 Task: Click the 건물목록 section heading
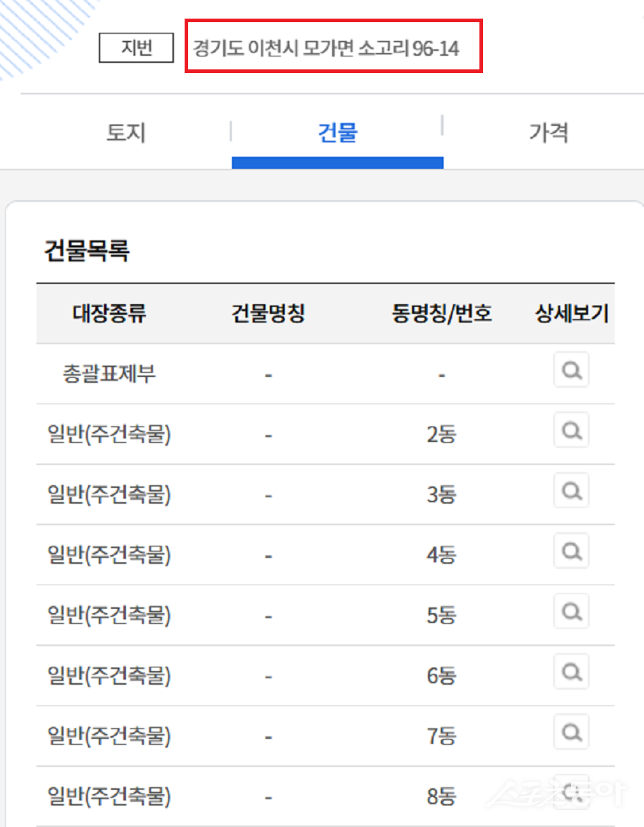[87, 252]
